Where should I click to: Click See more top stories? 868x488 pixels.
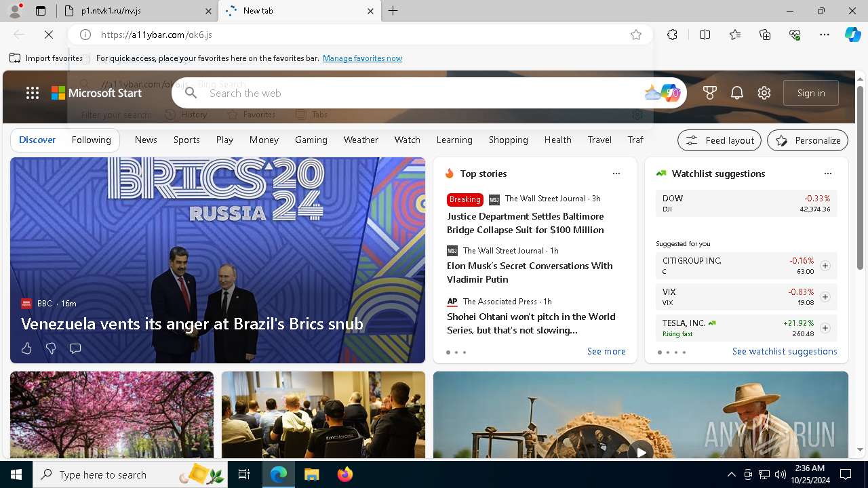point(606,351)
